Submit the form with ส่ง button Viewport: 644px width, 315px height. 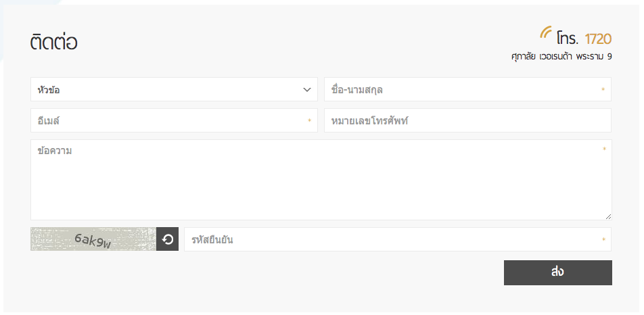click(557, 272)
